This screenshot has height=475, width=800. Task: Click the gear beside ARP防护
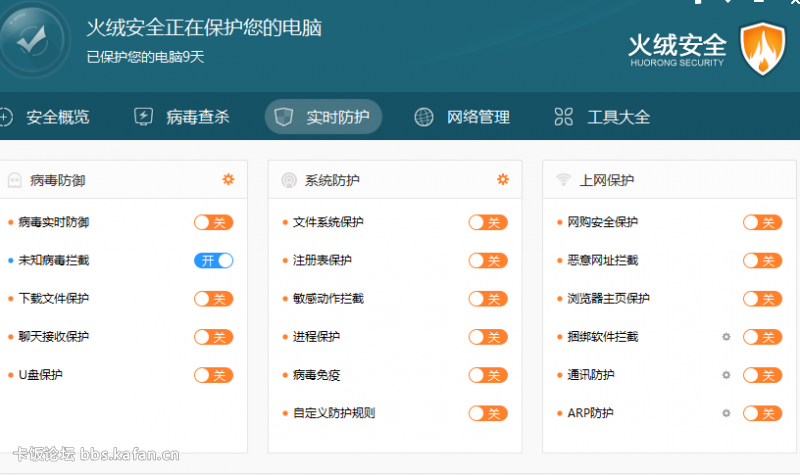[726, 413]
